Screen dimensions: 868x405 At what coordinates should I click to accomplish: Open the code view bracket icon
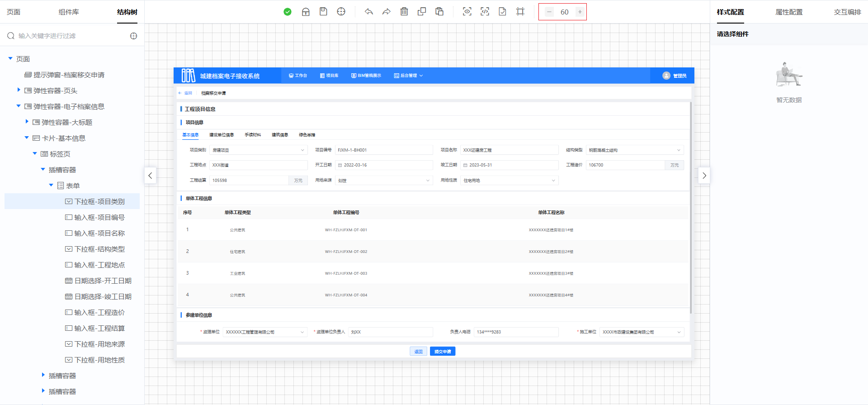pos(485,12)
